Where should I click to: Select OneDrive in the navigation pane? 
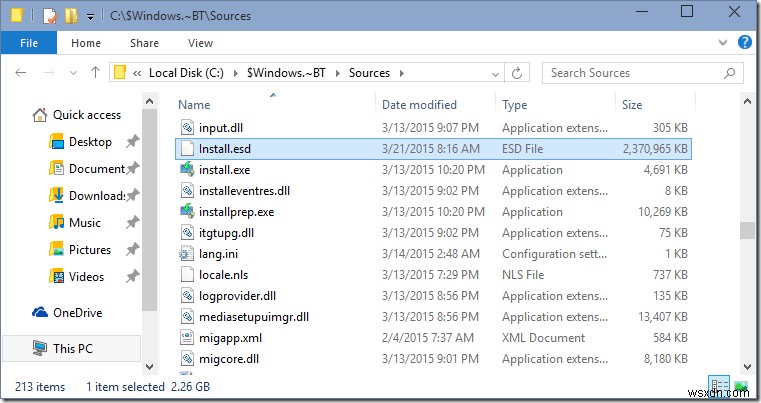pyautogui.click(x=78, y=313)
